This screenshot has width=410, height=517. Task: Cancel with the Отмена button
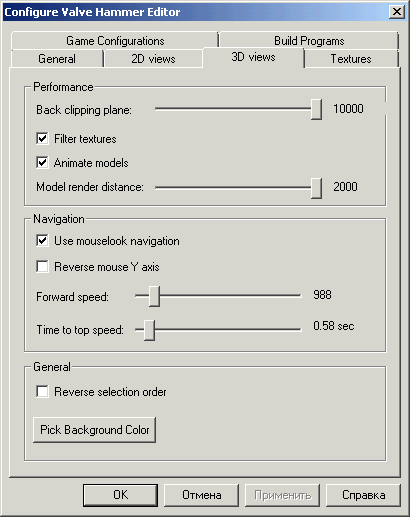[x=201, y=495]
